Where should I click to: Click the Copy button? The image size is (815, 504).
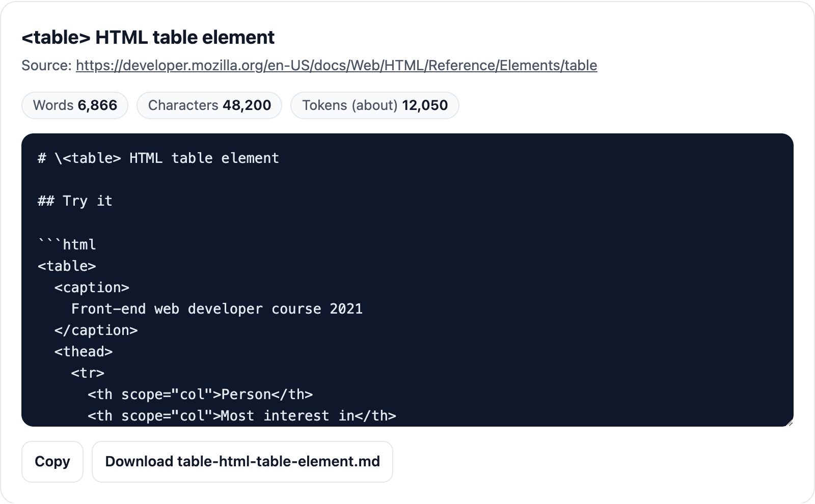pyautogui.click(x=52, y=461)
